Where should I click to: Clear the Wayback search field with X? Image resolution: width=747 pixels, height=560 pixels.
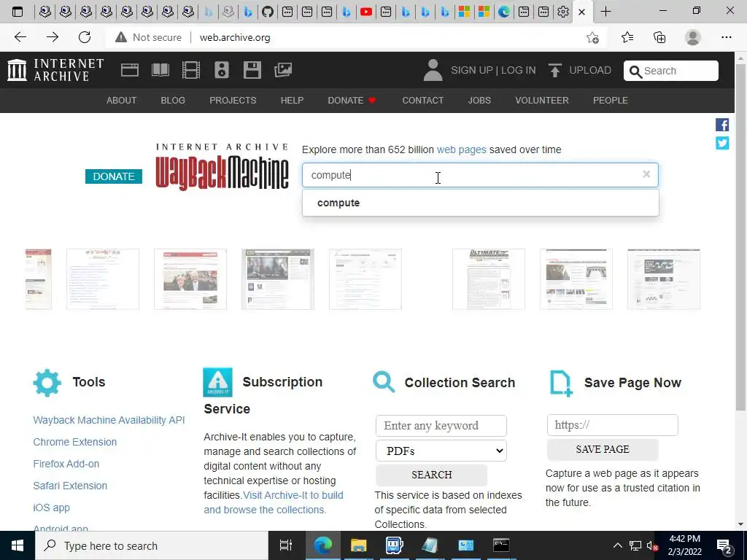point(646,174)
